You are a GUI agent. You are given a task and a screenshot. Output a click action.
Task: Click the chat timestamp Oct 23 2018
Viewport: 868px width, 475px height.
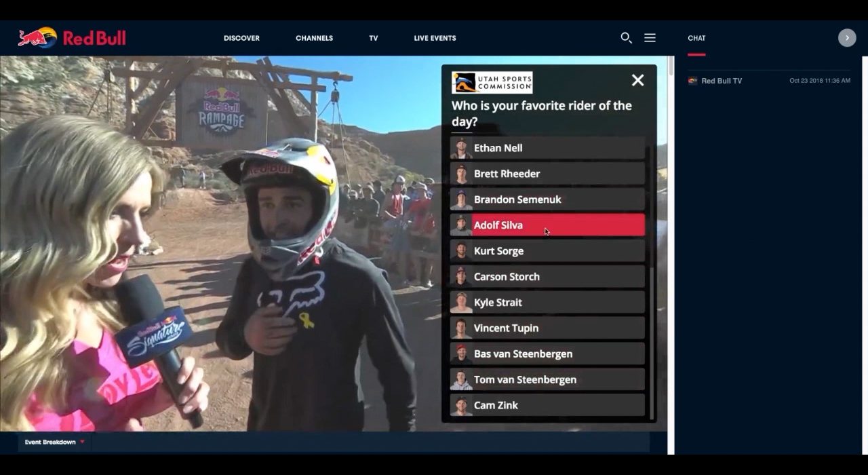tap(820, 81)
